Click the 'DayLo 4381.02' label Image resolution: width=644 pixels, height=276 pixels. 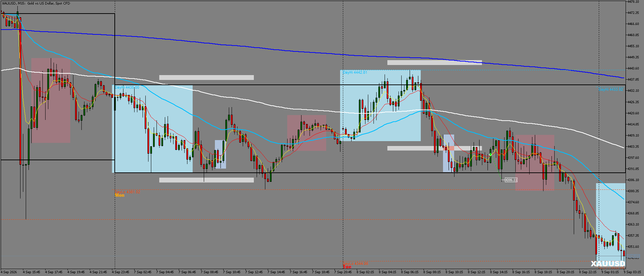(x=127, y=192)
